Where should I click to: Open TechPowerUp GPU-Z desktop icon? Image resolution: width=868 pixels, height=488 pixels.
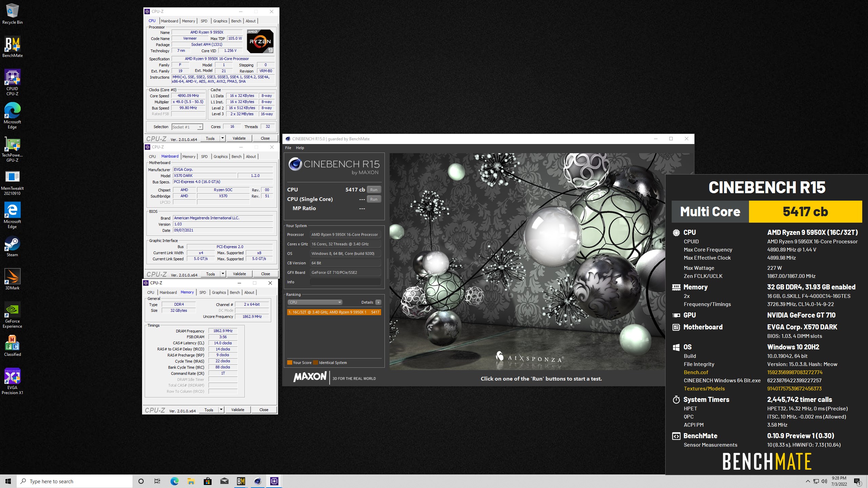click(x=12, y=149)
